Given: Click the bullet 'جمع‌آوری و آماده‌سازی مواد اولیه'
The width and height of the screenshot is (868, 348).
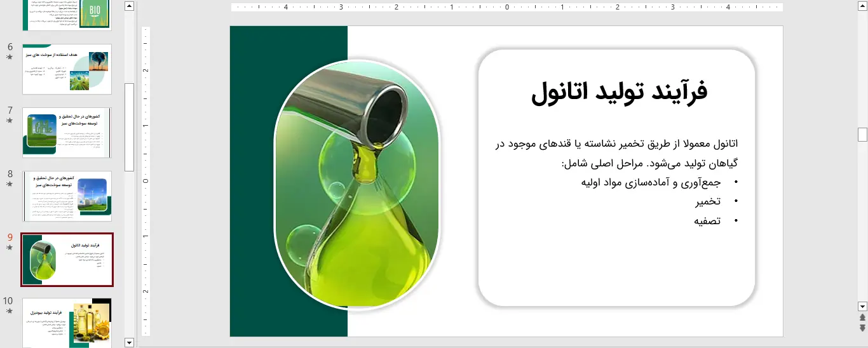Looking at the screenshot, I should tap(651, 182).
